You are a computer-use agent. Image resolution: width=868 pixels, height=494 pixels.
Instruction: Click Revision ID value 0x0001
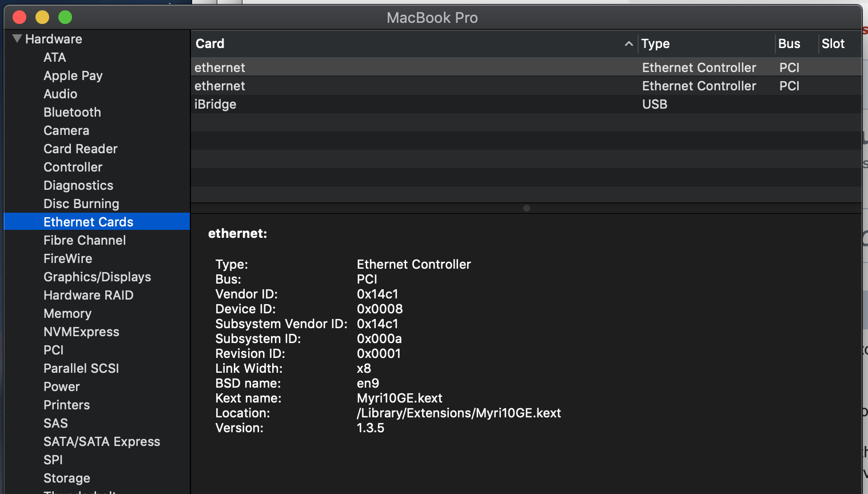click(x=379, y=353)
